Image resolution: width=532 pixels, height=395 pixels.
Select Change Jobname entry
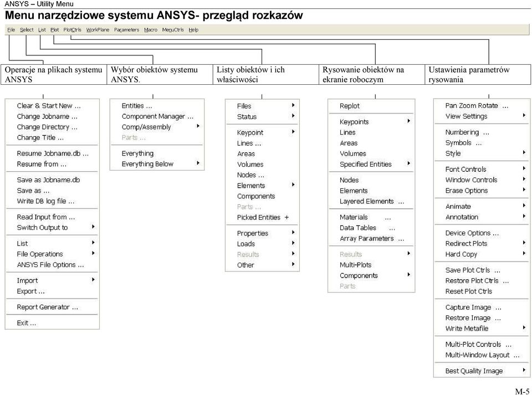52,116
